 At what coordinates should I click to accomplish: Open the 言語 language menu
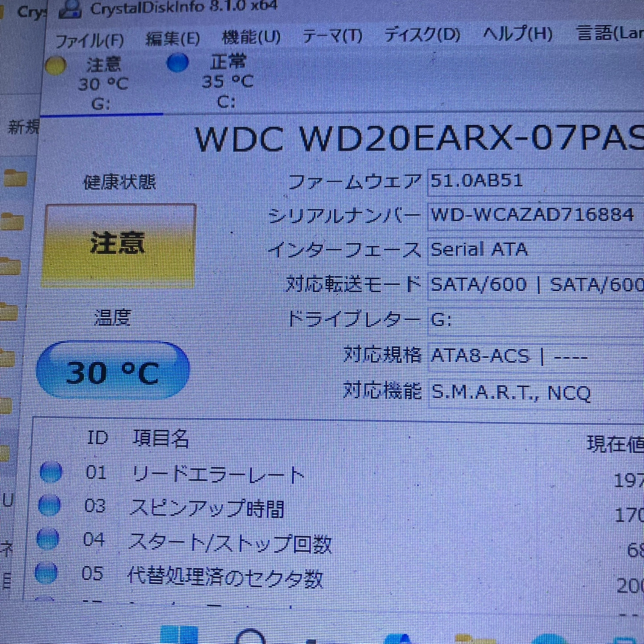(610, 33)
